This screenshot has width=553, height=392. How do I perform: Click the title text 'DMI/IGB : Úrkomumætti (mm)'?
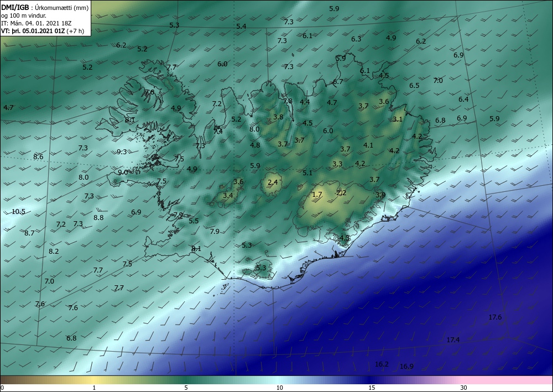(x=45, y=8)
